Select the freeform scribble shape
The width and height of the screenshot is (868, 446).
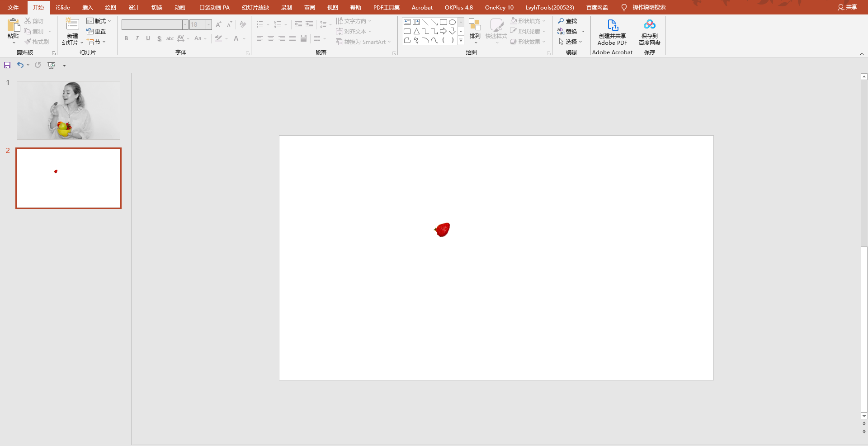(x=416, y=40)
